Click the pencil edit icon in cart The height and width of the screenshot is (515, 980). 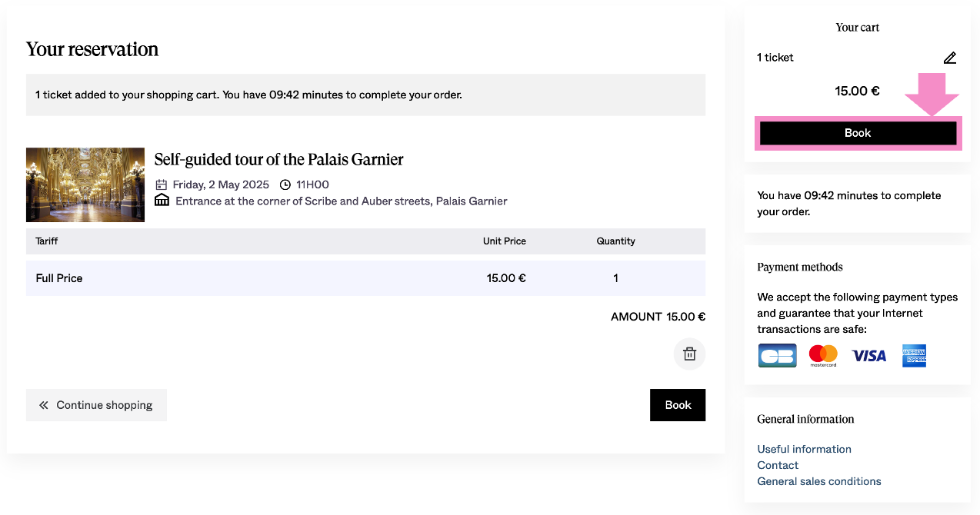coord(950,58)
